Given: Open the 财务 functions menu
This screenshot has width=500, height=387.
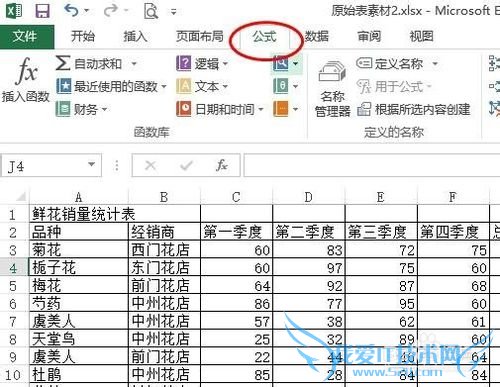Looking at the screenshot, I should tap(81, 109).
